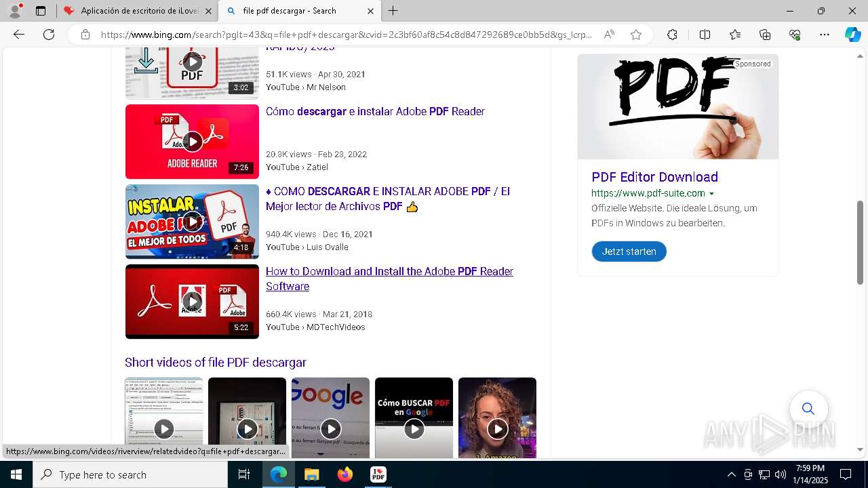Click YouTube › Mr Nelson source text

306,87
